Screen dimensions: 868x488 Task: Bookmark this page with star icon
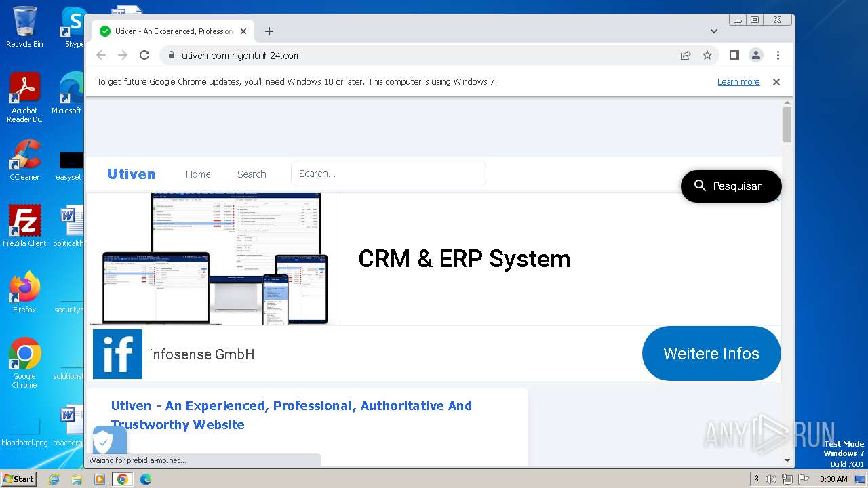(707, 56)
